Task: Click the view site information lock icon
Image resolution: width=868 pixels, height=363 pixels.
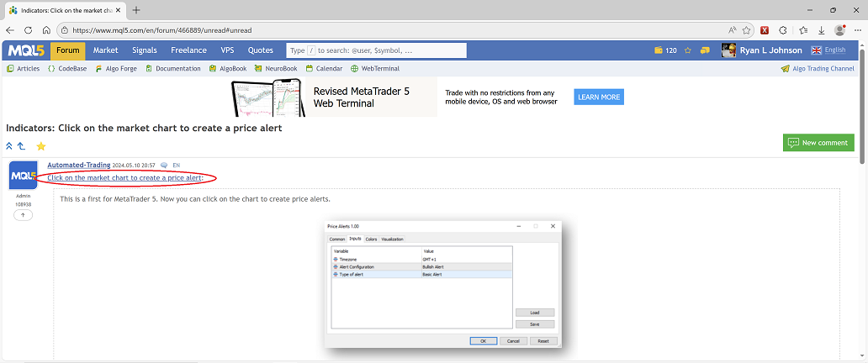Action: (x=65, y=30)
